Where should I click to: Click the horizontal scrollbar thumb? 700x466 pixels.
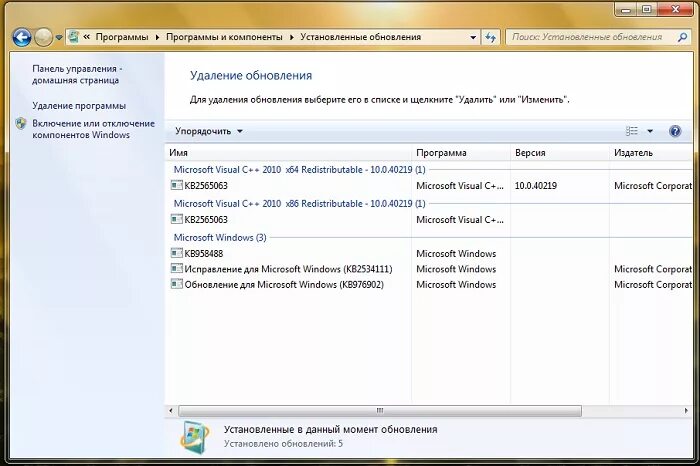point(380,411)
